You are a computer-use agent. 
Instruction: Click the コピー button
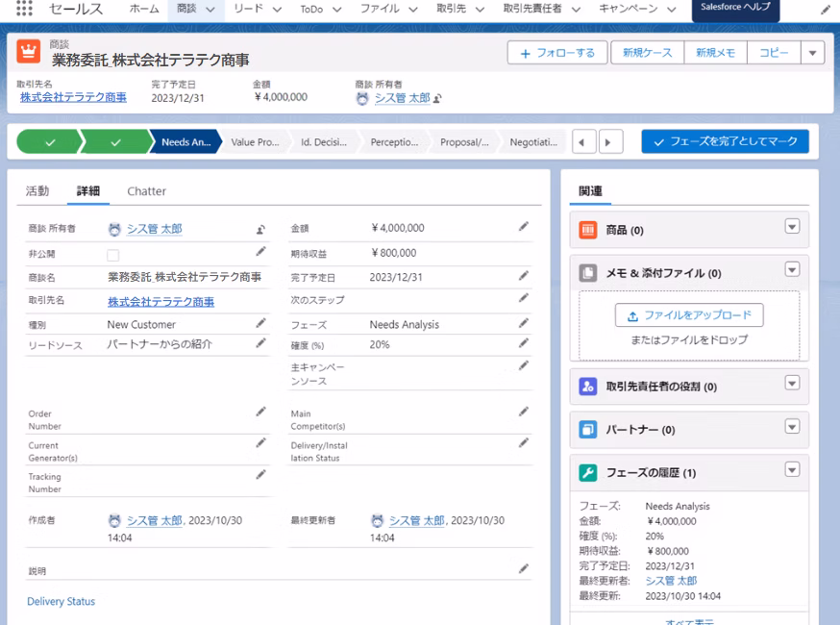pyautogui.click(x=774, y=53)
